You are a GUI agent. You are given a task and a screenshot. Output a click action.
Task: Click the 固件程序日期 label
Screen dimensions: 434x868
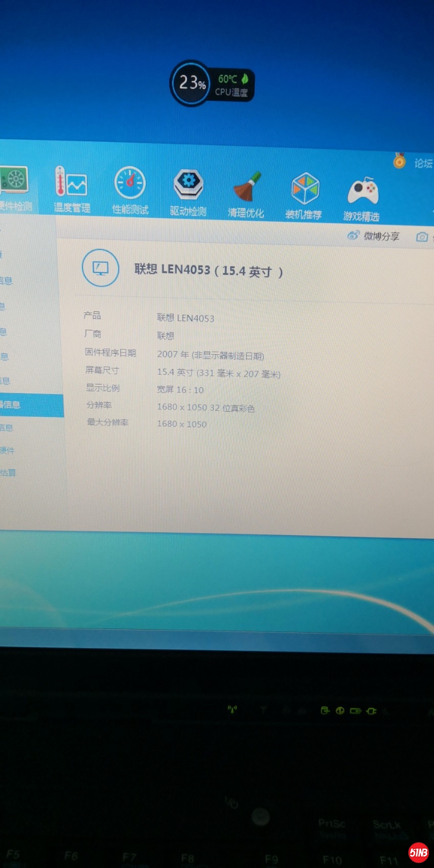click(x=110, y=352)
